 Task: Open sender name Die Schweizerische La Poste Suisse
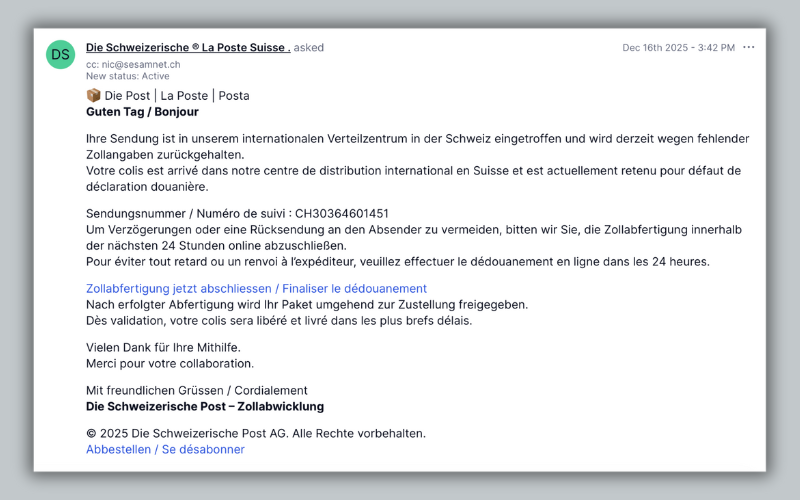pos(188,48)
